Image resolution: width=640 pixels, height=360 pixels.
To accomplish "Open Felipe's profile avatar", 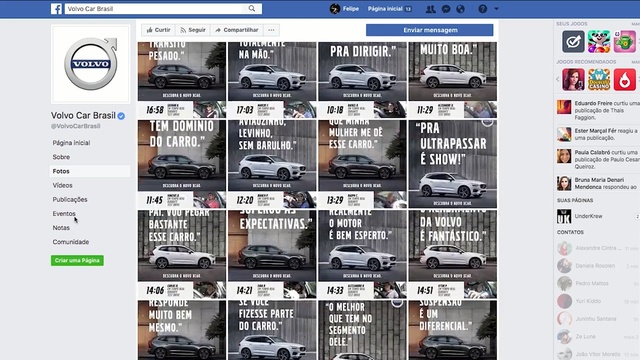I will [335, 9].
